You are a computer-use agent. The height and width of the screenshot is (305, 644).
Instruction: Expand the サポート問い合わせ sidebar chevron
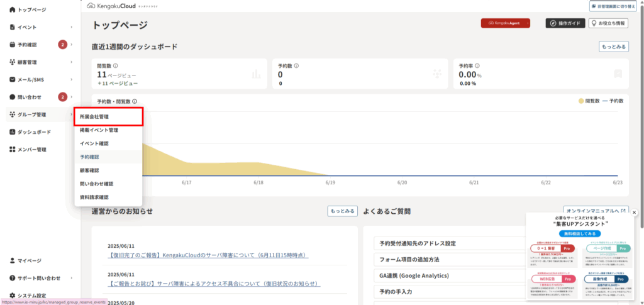(72, 278)
